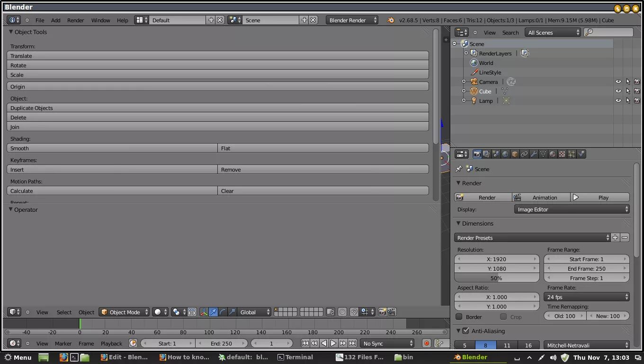Click the OpenGL render animation clapper icon
The width and height of the screenshot is (644, 364).
(x=392, y=312)
